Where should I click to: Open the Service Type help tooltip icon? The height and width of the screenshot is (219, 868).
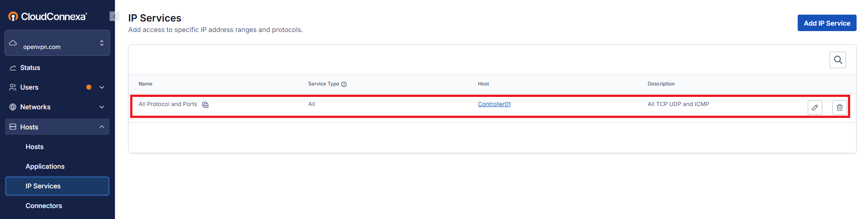pos(344,84)
